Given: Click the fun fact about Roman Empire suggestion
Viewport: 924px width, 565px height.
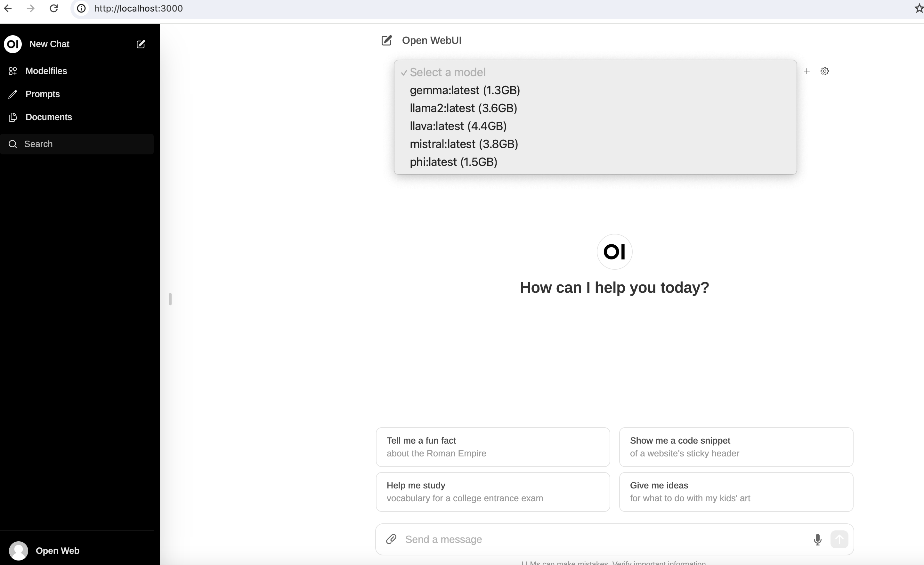Looking at the screenshot, I should pyautogui.click(x=492, y=447).
